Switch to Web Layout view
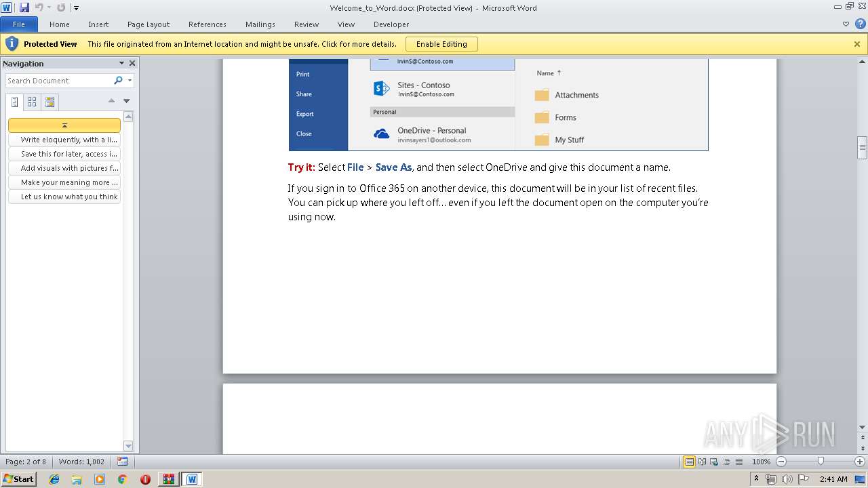This screenshot has width=868, height=488. coord(715,462)
